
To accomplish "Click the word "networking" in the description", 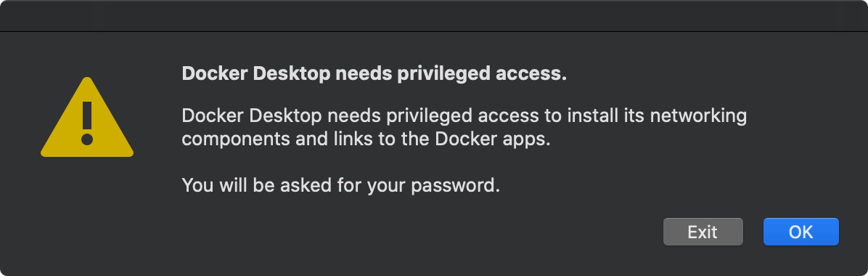I will click(698, 116).
